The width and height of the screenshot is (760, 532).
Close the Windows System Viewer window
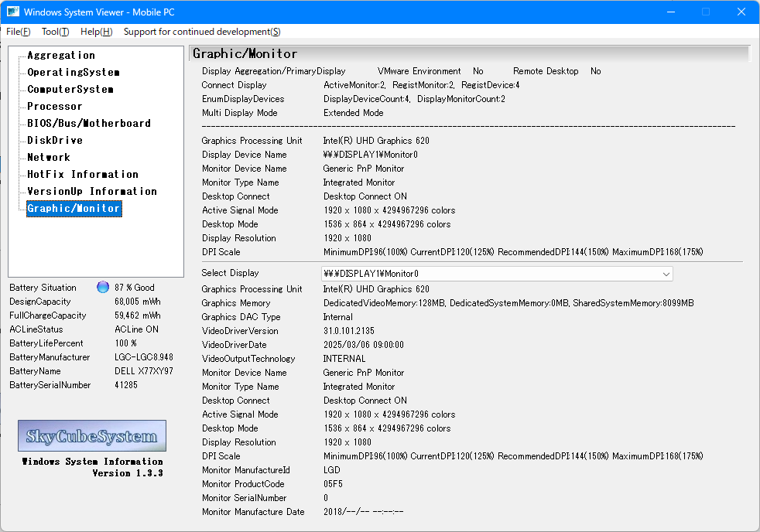point(741,12)
